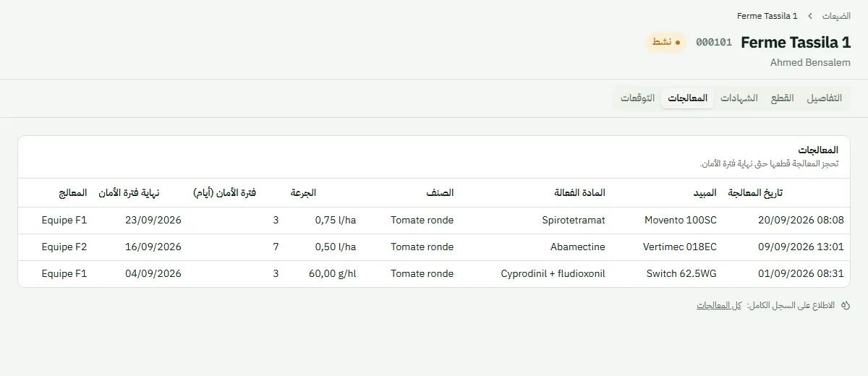Viewport: 868px width, 376px height.
Task: Click the المعالج column header
Action: [x=72, y=193]
